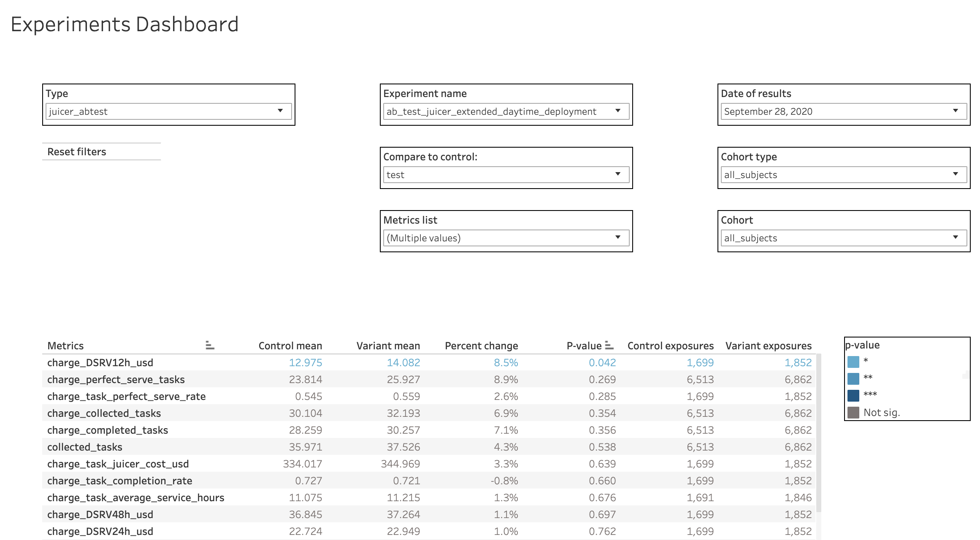Select the Not sig. gray swatch
This screenshot has height=540, width=980.
(853, 412)
